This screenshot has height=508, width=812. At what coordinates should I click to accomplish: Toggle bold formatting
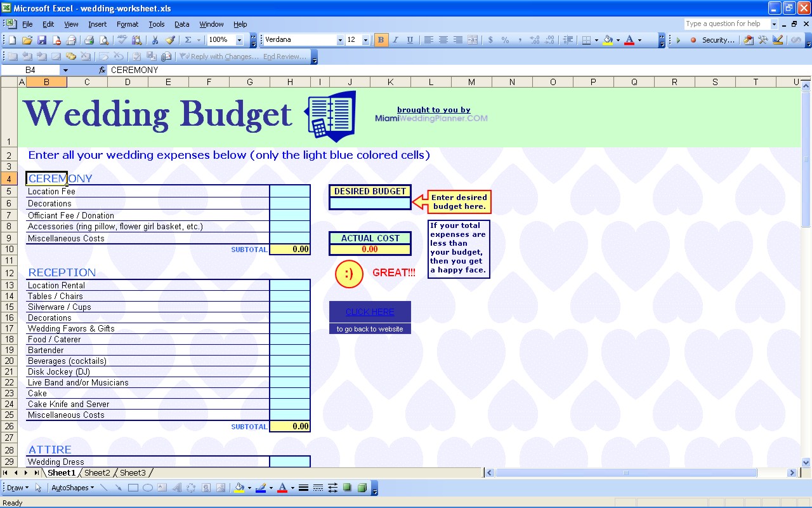381,40
